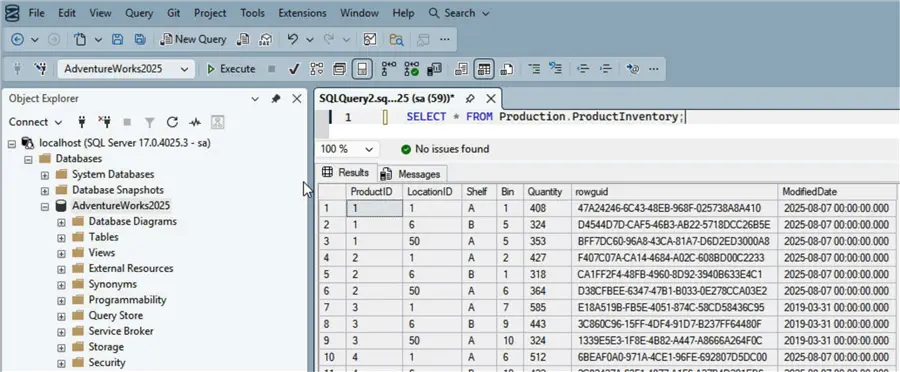Click the Comment Out Selected Lines icon
This screenshot has width=900, height=372.
(x=534, y=69)
